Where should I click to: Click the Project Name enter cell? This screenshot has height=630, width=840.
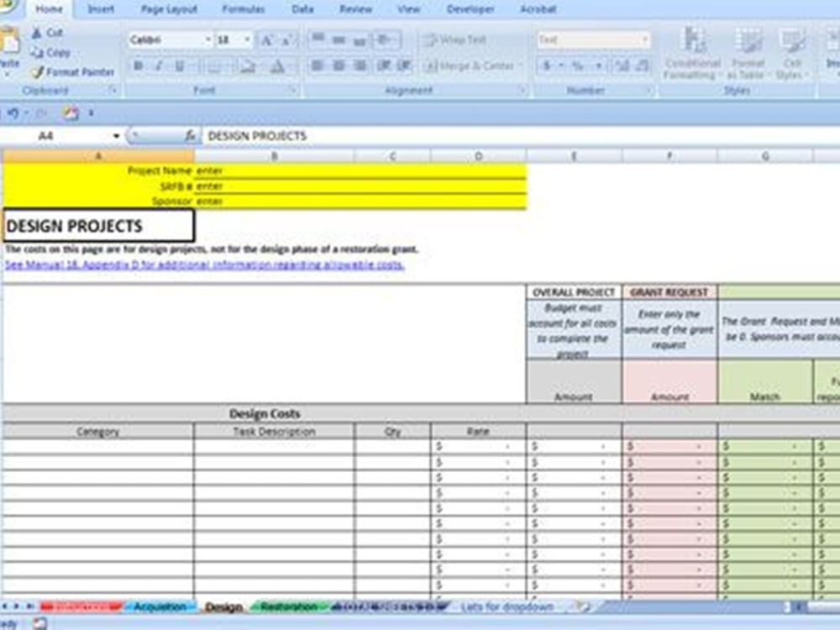tap(360, 171)
